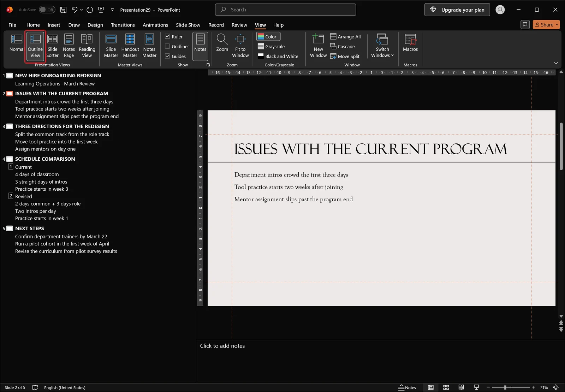Viewport: 565px width, 392px height.
Task: Select slide 3 icon in outline
Action: click(10, 126)
